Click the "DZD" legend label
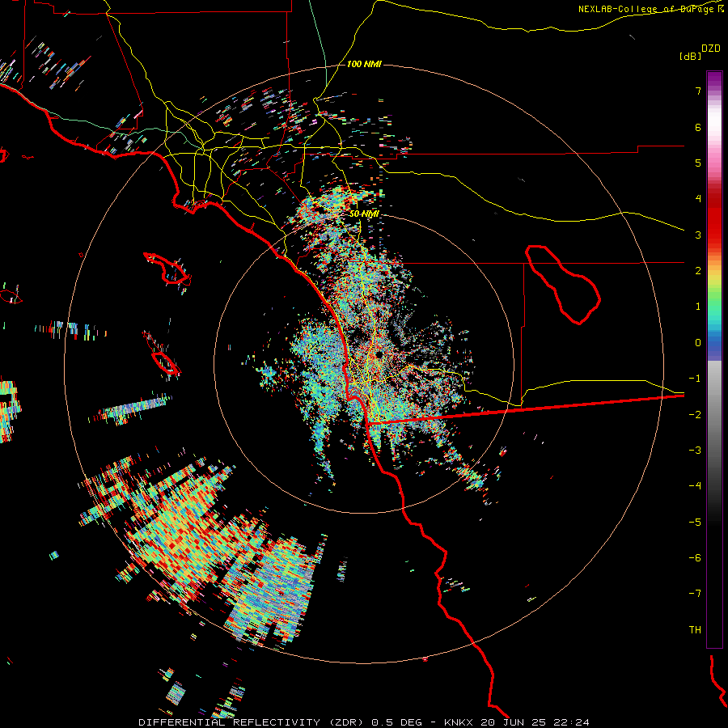The height and width of the screenshot is (728, 728). [x=711, y=49]
